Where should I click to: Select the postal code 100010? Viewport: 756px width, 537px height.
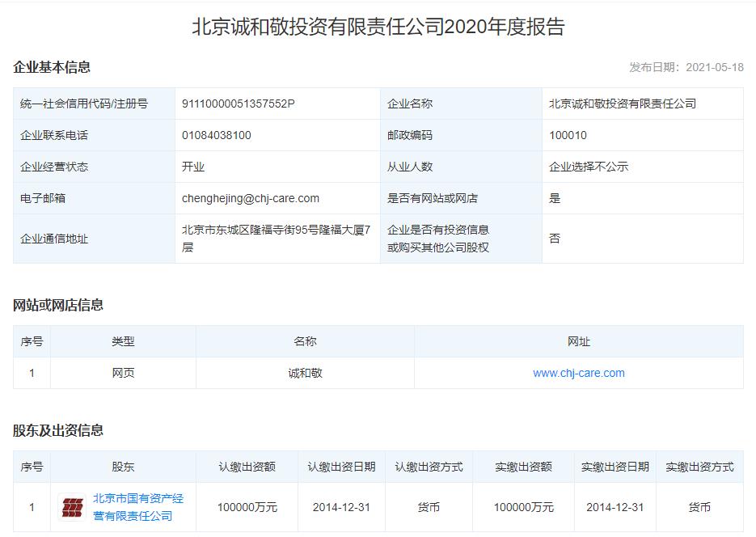coord(568,135)
